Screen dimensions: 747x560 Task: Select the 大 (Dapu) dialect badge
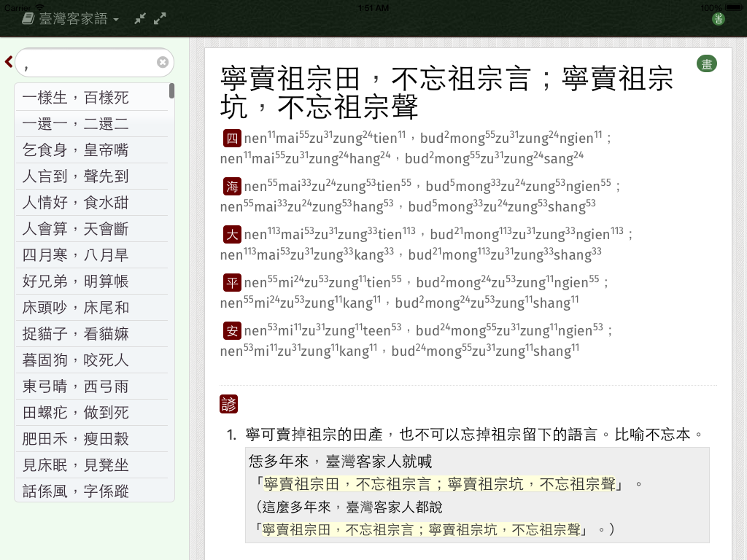click(231, 234)
